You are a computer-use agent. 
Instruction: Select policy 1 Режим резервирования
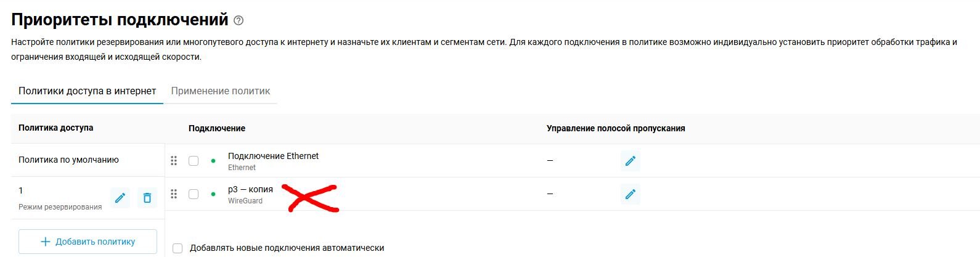pyautogui.click(x=60, y=198)
